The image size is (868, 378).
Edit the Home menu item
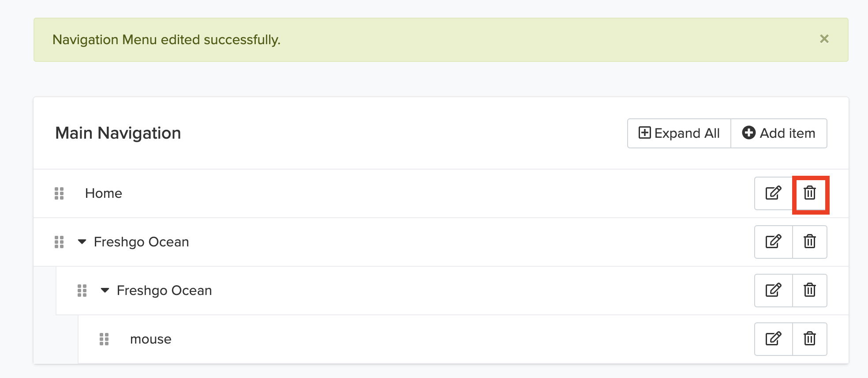click(x=774, y=193)
